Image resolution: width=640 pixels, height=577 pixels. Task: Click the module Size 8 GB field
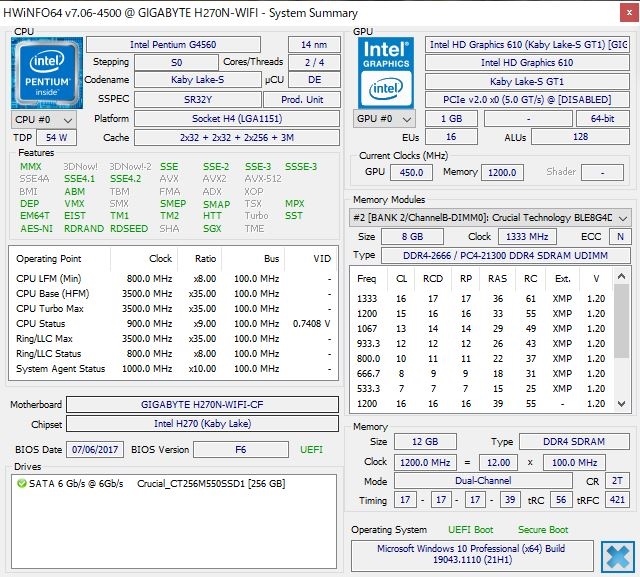point(412,236)
